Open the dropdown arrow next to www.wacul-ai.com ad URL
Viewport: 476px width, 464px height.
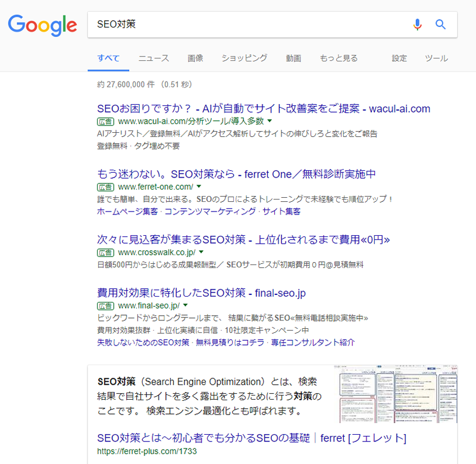point(269,121)
